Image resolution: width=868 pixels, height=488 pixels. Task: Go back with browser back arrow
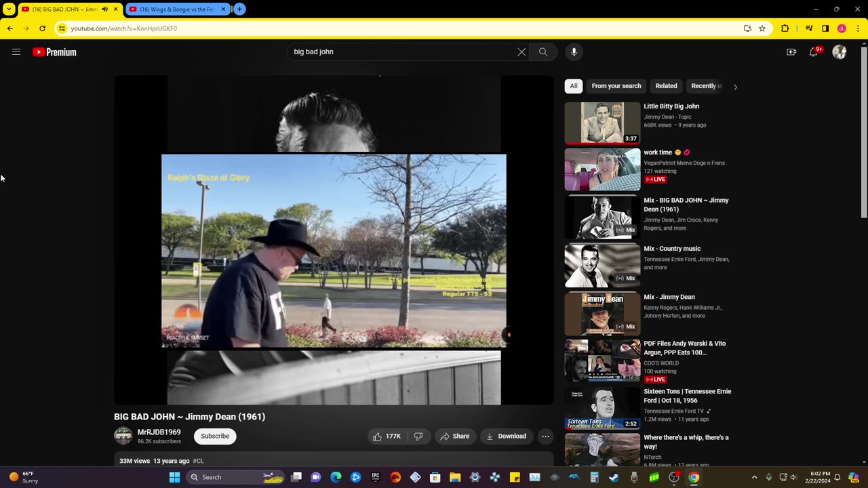(x=9, y=28)
